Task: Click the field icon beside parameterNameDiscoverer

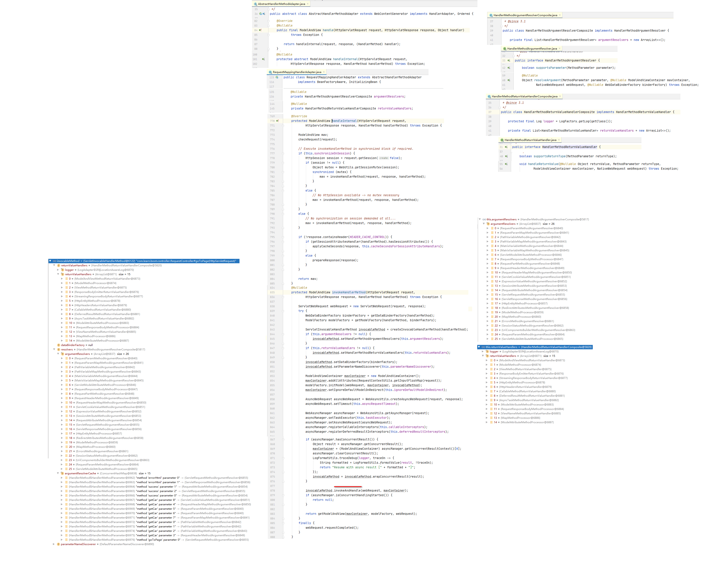Action: coord(58,544)
